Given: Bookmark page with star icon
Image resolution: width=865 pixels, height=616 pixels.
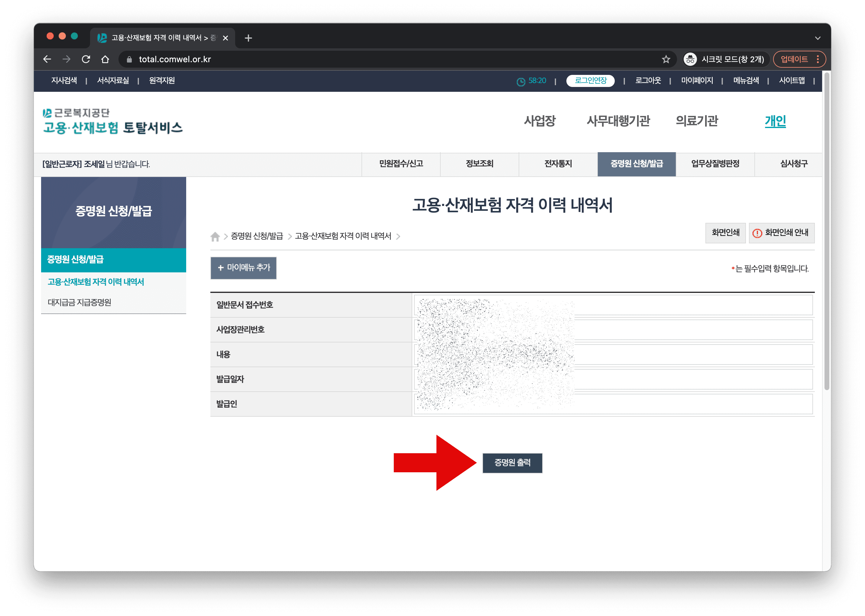Looking at the screenshot, I should (666, 59).
